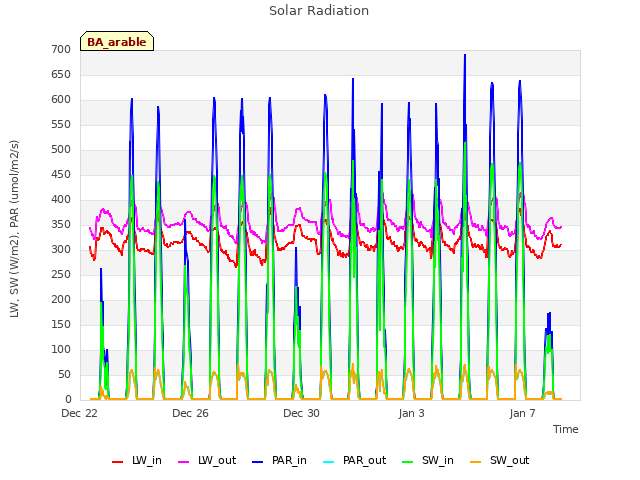Click the SW_out legend label

coord(509,461)
